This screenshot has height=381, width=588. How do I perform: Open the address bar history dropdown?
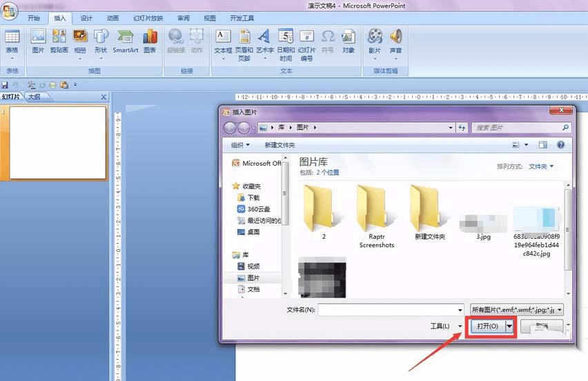click(451, 128)
